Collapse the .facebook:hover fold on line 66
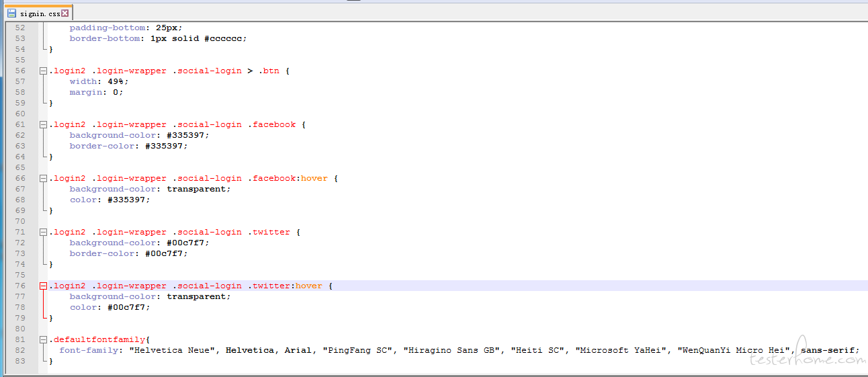868x377 pixels. tap(43, 178)
